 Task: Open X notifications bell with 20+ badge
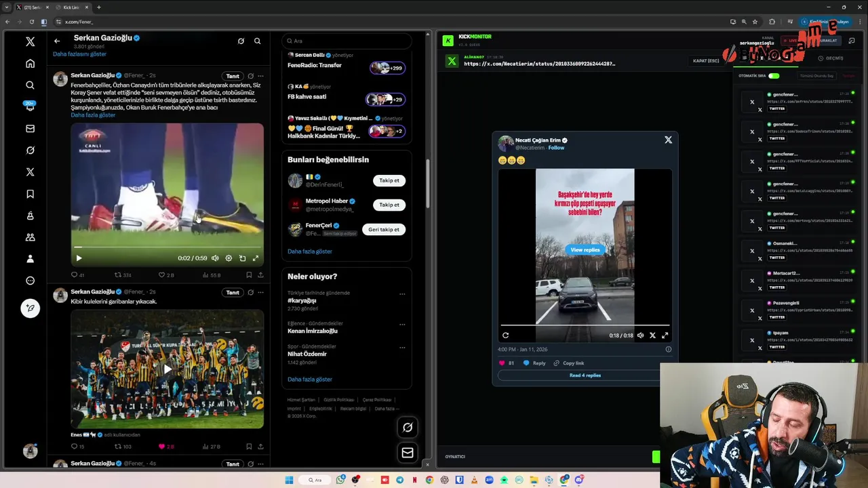tap(30, 106)
